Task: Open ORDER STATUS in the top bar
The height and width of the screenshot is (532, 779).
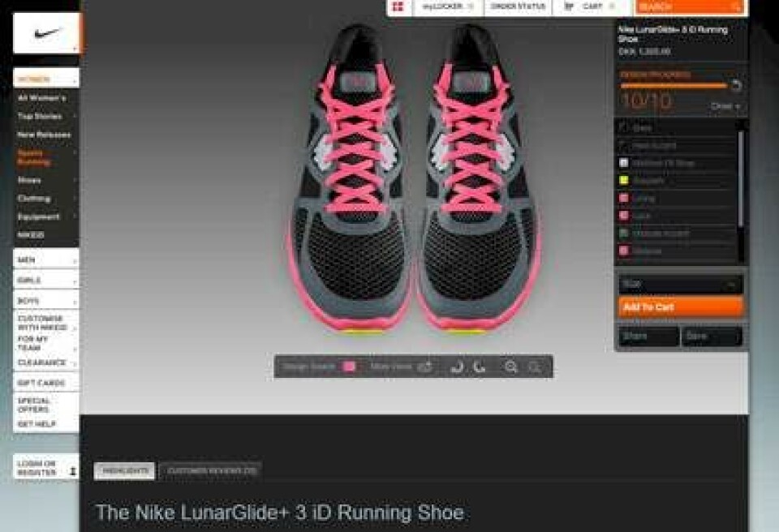Action: 518,6
